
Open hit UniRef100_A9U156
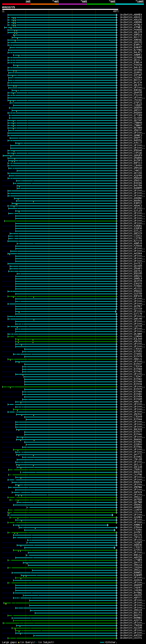(131, 20)
